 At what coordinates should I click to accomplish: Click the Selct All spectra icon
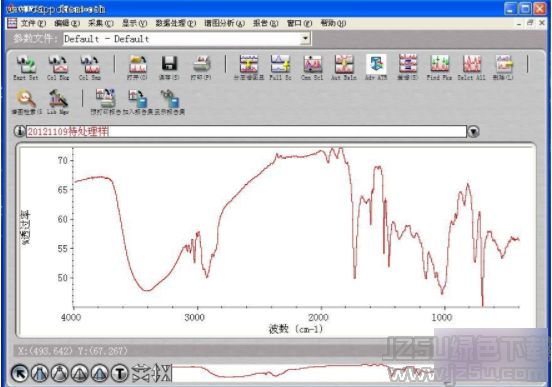pyautogui.click(x=472, y=68)
